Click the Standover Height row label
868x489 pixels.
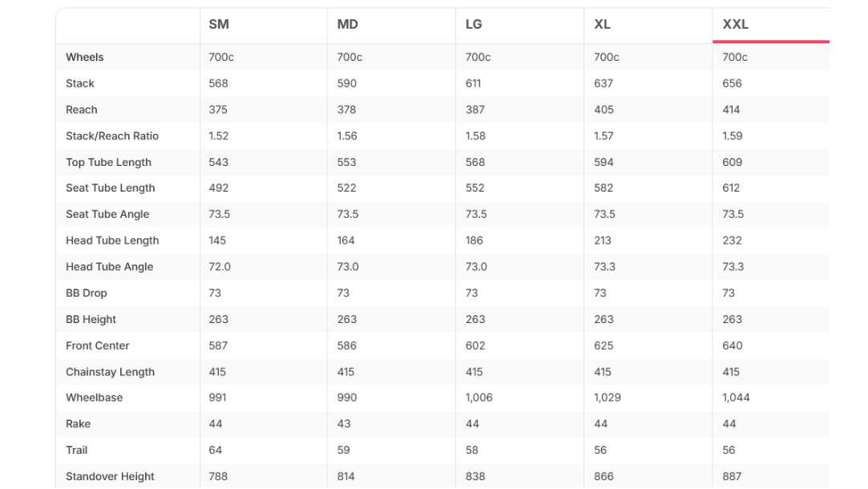click(110, 476)
